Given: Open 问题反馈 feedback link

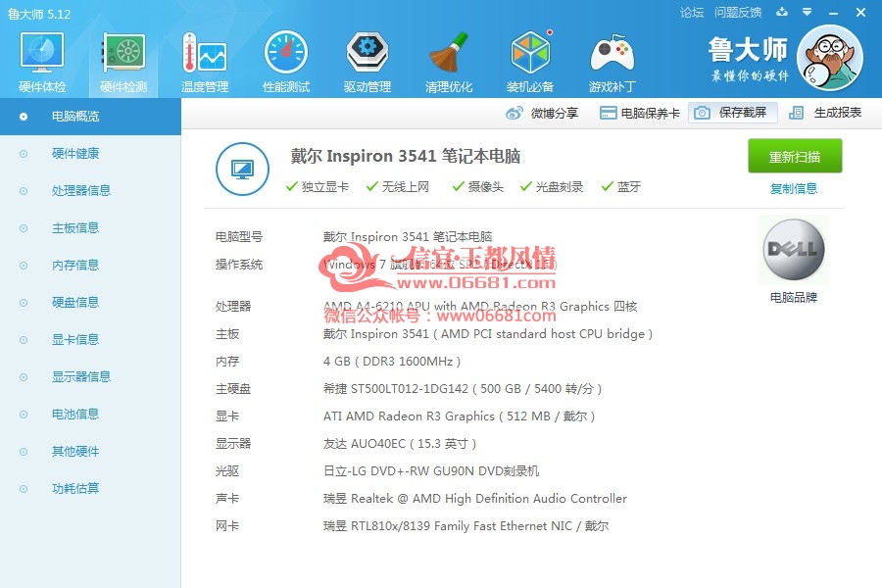Looking at the screenshot, I should (x=737, y=13).
